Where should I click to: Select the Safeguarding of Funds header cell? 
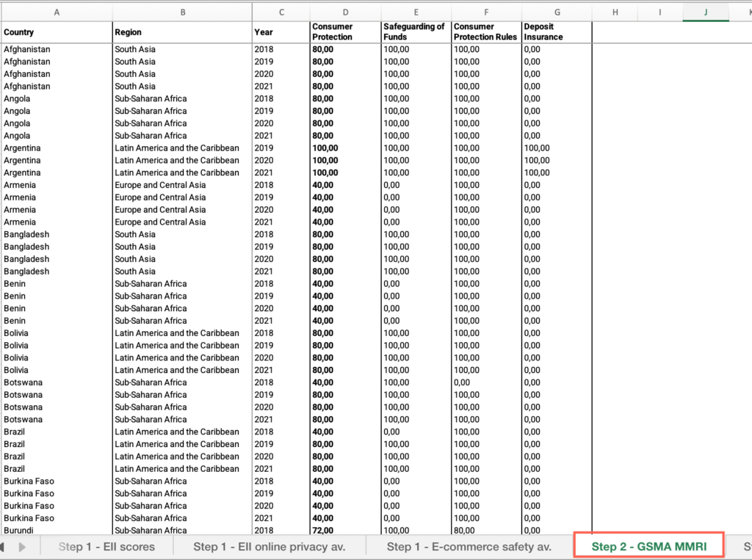click(416, 32)
